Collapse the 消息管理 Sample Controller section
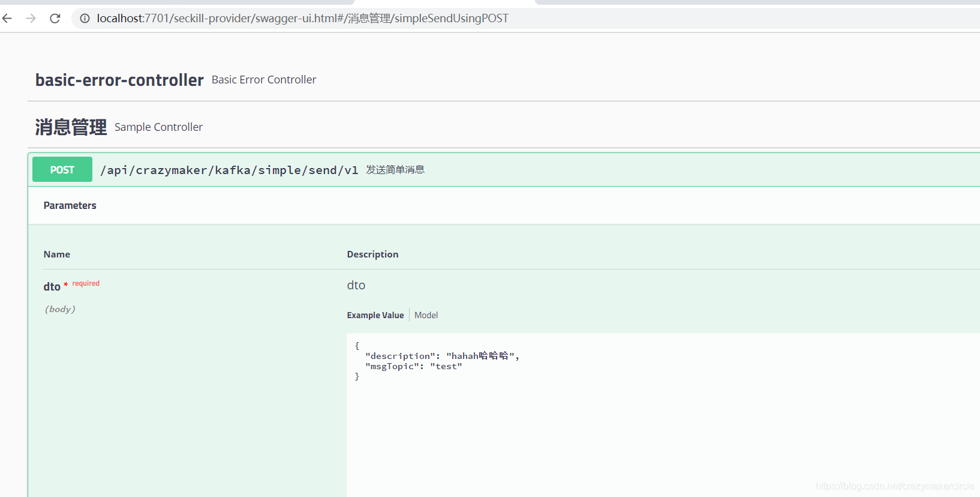The image size is (980, 497). click(71, 127)
